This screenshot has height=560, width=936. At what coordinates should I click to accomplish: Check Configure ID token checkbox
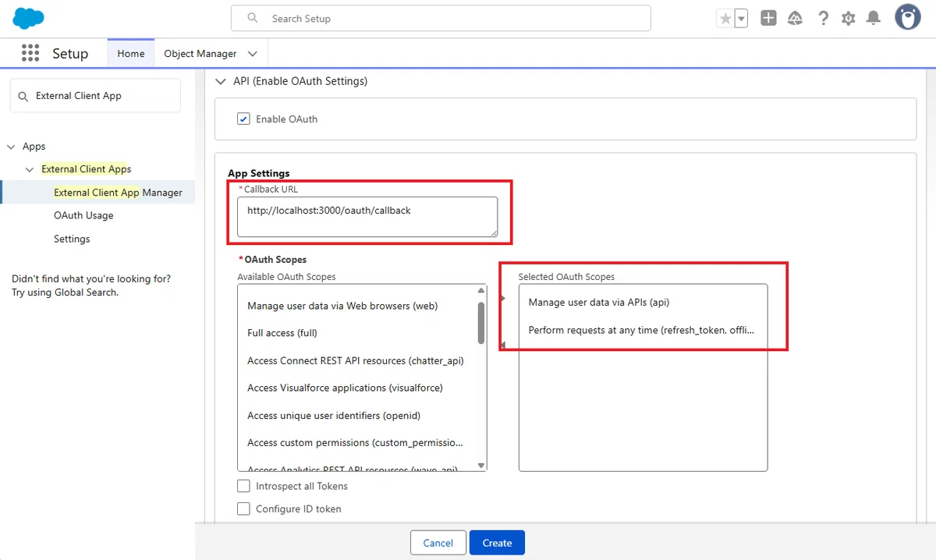tap(243, 509)
